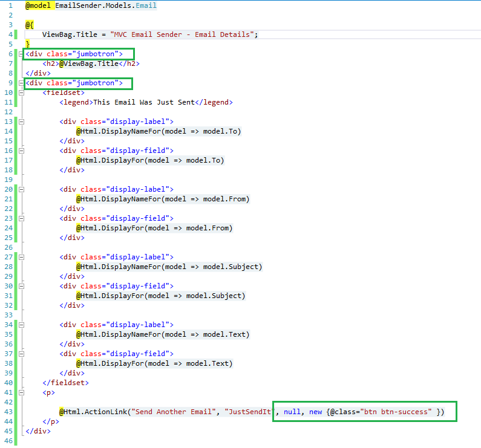Click @Html.DisplayNameFor model.Text expression
The width and height of the screenshot is (481, 448).
163,334
